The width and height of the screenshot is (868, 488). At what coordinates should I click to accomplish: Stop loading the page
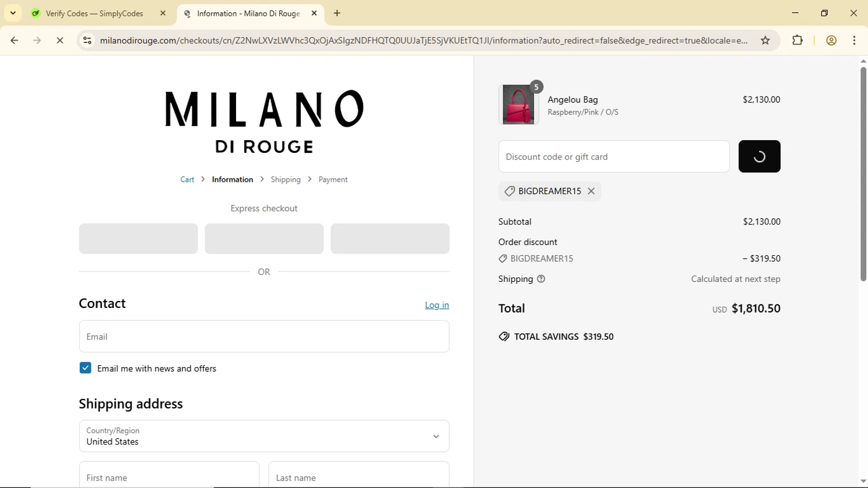click(60, 41)
